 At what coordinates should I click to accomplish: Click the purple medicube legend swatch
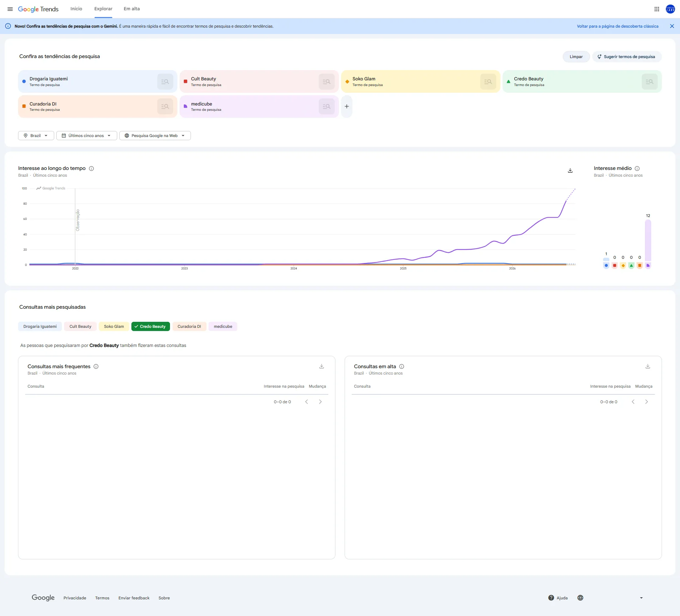click(648, 266)
